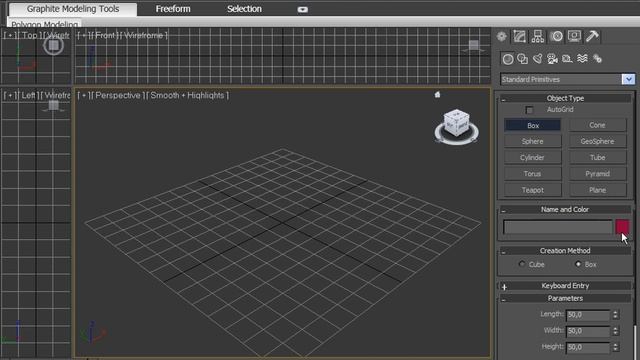
Task: Click the Tube primitive button
Action: coord(597,158)
